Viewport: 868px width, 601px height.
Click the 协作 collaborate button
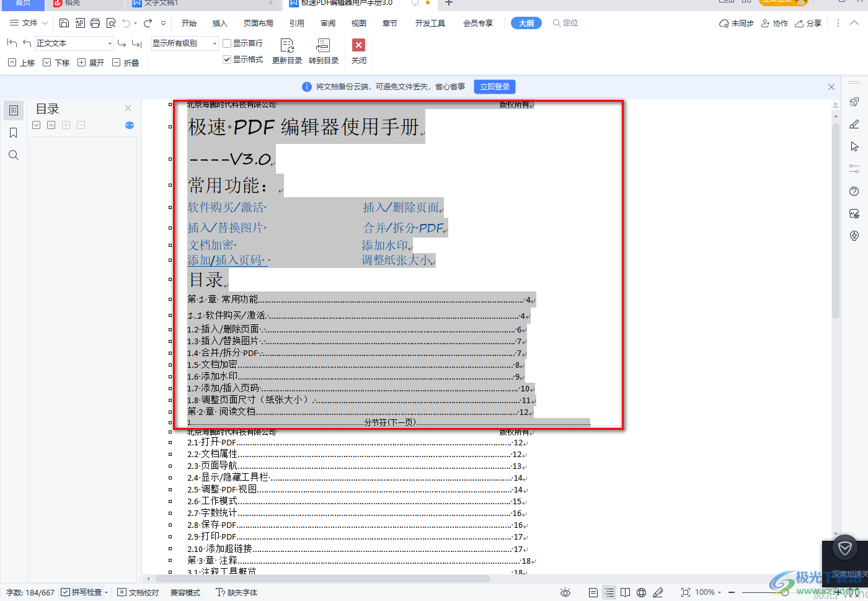pyautogui.click(x=774, y=23)
